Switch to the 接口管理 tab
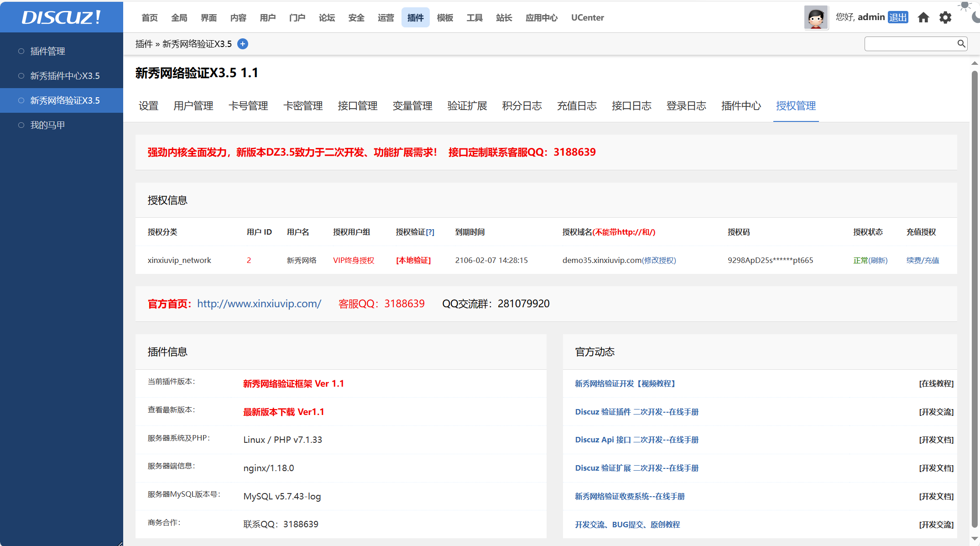 [358, 106]
